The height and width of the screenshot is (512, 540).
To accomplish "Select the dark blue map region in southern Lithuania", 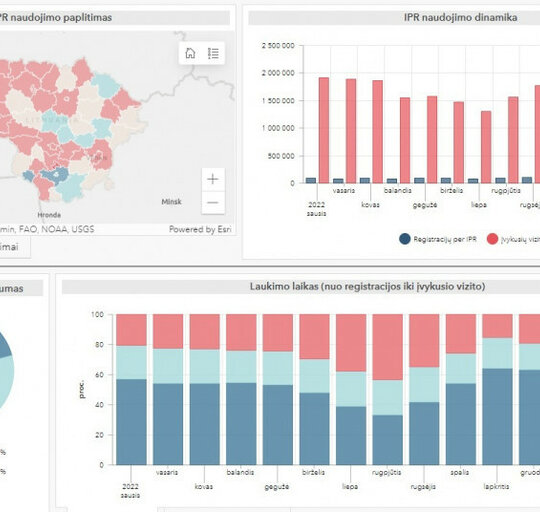I will 55,175.
